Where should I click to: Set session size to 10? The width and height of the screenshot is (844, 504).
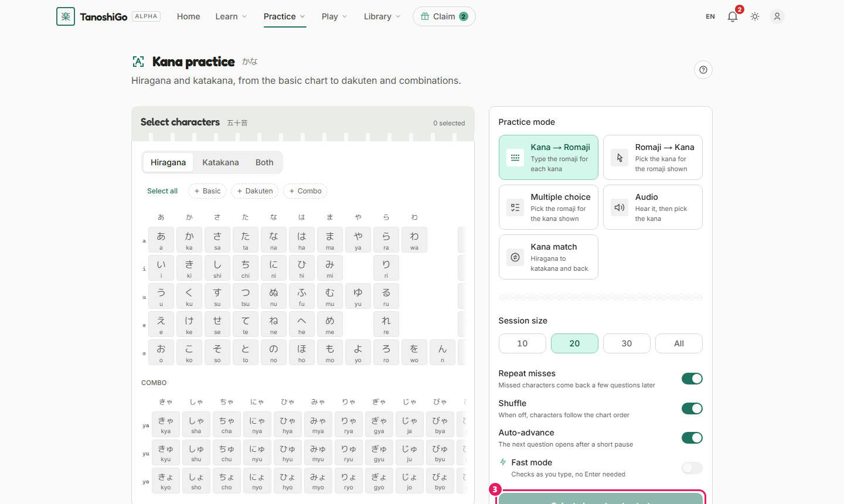[522, 343]
